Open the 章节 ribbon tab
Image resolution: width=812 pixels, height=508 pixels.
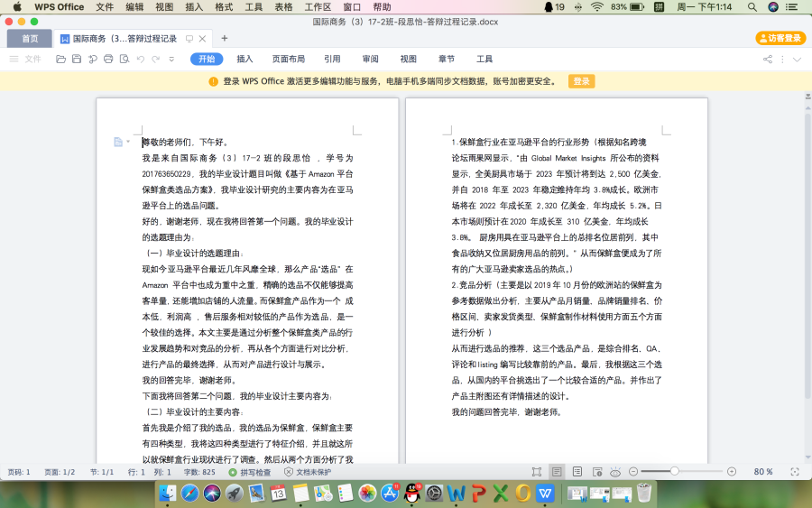(447, 59)
